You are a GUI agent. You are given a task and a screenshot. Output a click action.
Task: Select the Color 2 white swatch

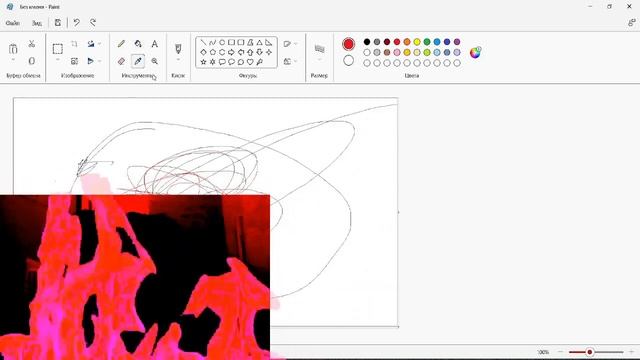click(349, 61)
